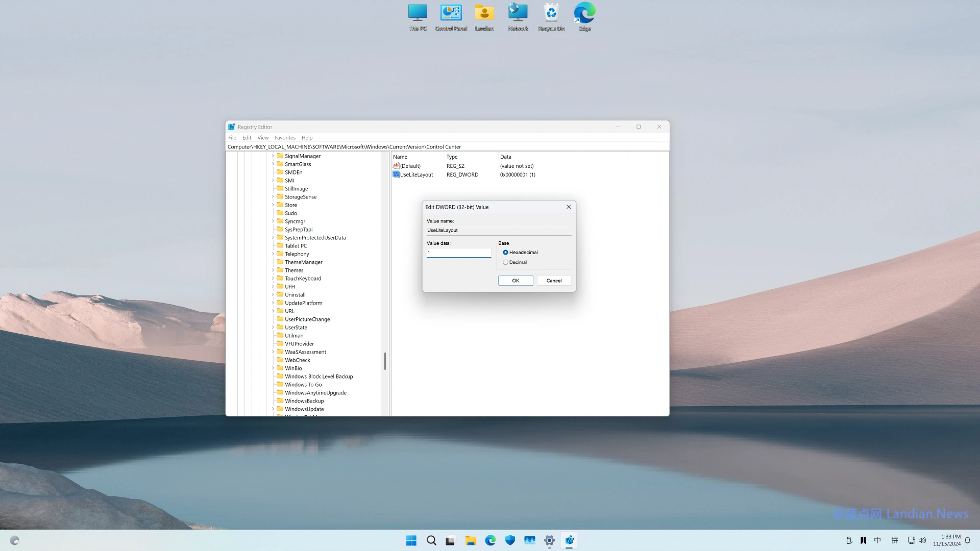Click the Windows Settings taskbar icon
The image size is (980, 551).
coord(549,540)
